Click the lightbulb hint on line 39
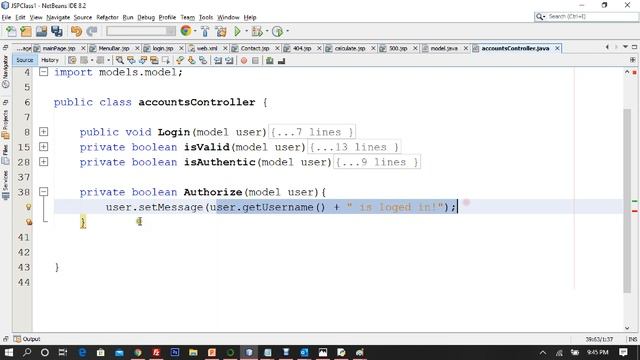Screen dimensions: 640x360 pos(28,207)
